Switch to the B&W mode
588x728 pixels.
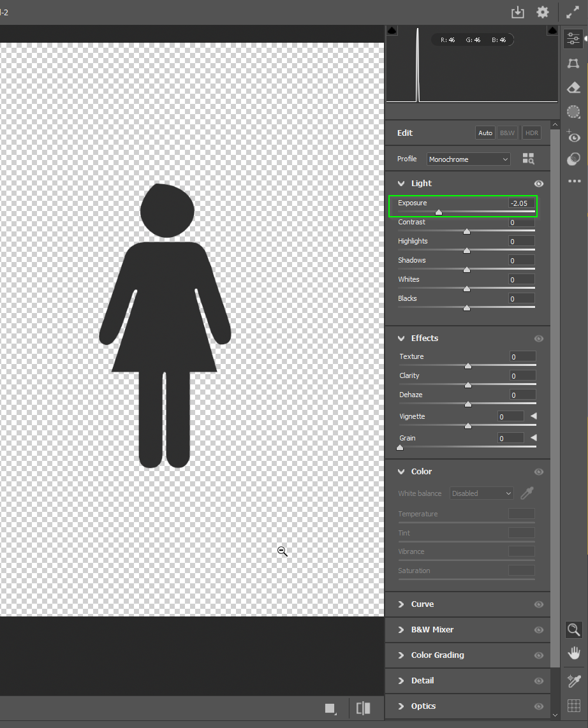(507, 133)
